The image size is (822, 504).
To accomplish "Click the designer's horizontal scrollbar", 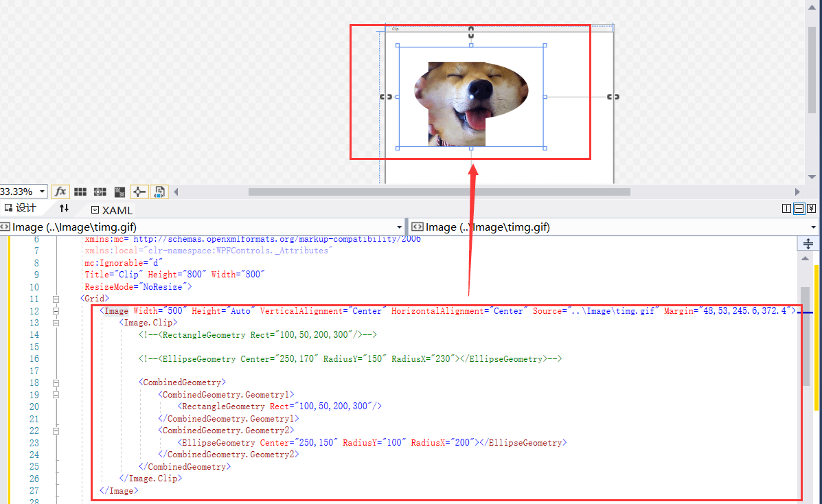I will pyautogui.click(x=439, y=191).
